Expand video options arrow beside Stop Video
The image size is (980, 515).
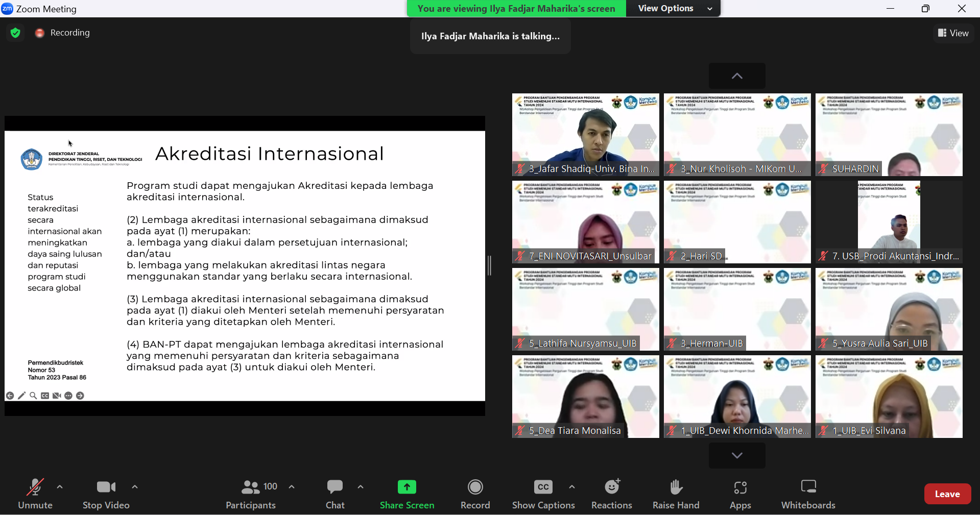(x=135, y=487)
